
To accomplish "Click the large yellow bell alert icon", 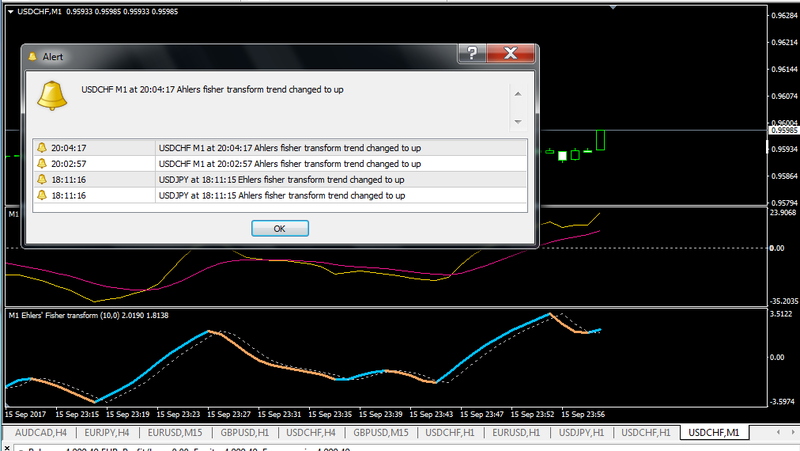I will pos(52,95).
